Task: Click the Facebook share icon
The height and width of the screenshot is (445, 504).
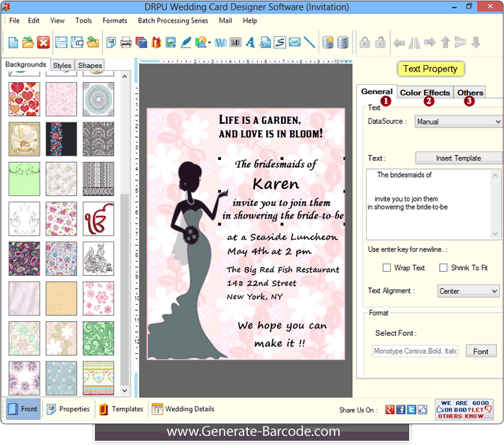Action: click(401, 410)
